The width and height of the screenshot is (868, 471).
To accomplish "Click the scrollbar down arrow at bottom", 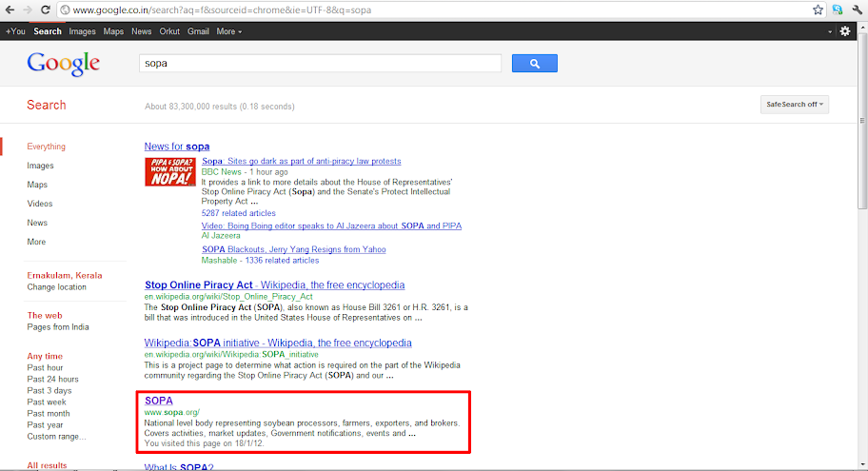I will [x=862, y=465].
